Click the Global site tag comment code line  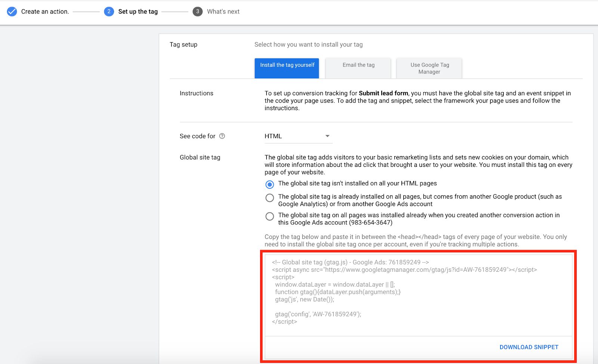click(351, 262)
